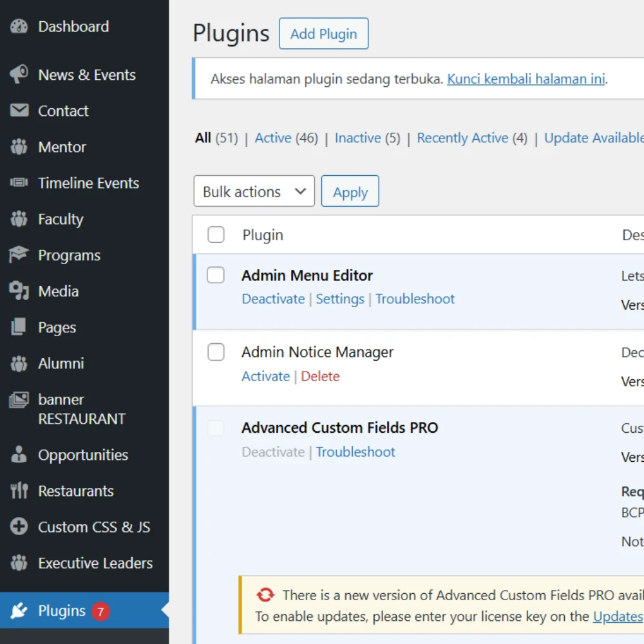
Task: Check the Admin Menu Editor checkbox
Action: click(x=216, y=276)
